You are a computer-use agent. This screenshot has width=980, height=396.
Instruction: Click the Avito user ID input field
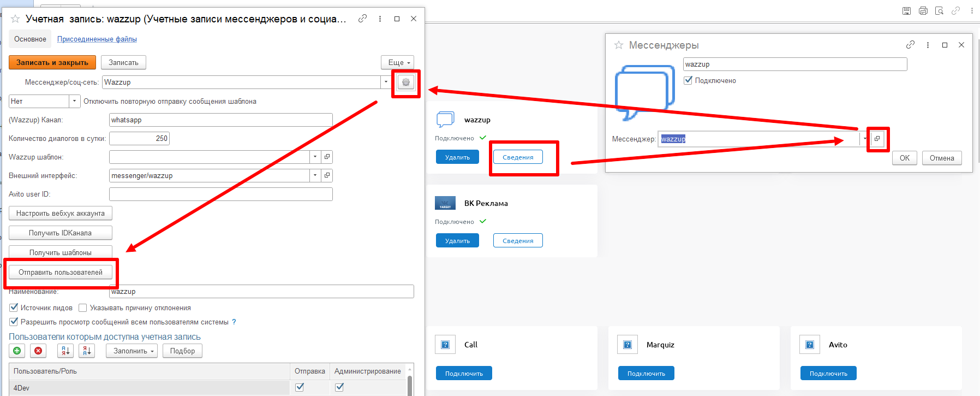click(x=220, y=194)
